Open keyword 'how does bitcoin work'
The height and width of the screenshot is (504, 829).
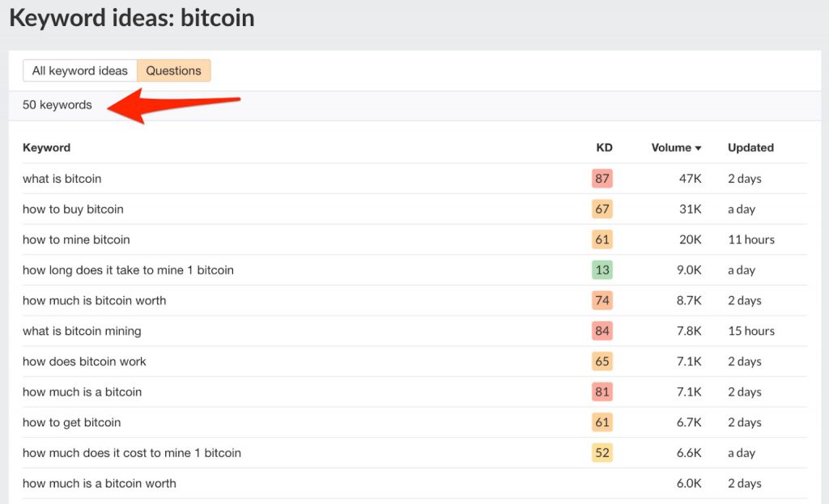(x=84, y=362)
